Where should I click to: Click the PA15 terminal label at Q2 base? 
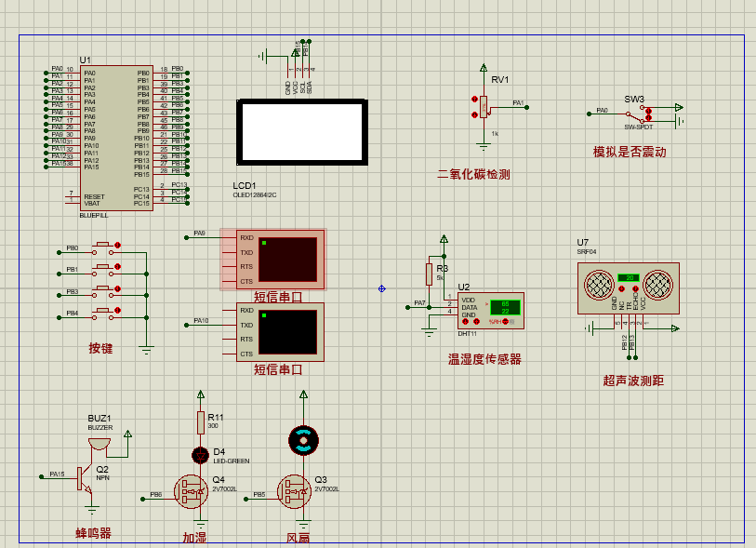[57, 474]
